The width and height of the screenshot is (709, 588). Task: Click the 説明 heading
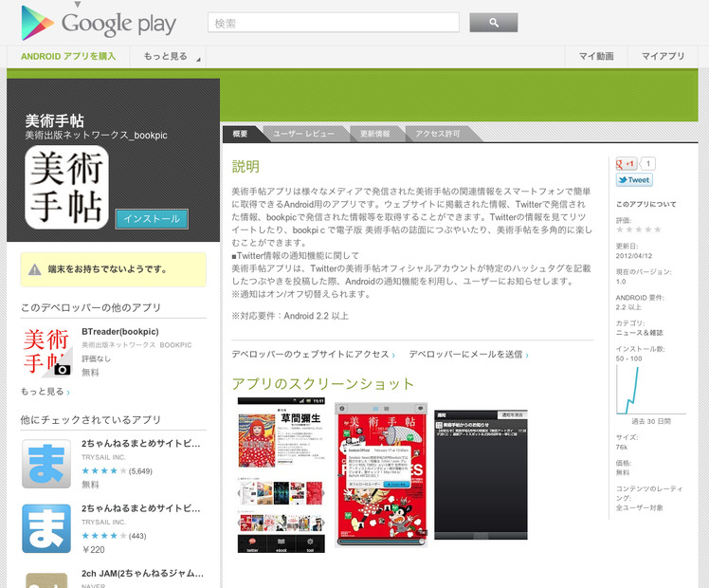[x=245, y=167]
